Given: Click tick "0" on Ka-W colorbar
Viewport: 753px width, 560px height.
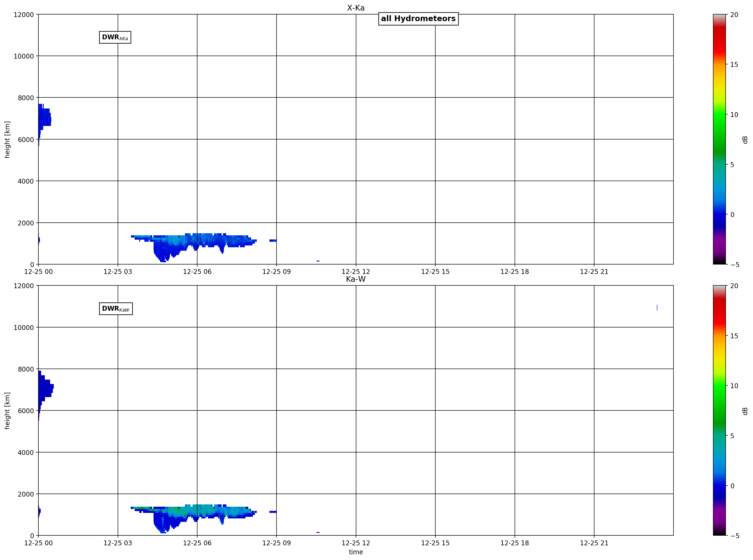Looking at the screenshot, I should [732, 486].
